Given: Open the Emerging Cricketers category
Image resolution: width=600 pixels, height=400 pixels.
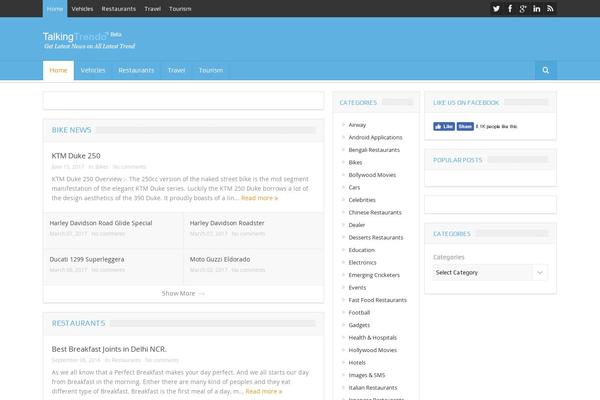Looking at the screenshot, I should coord(374,275).
